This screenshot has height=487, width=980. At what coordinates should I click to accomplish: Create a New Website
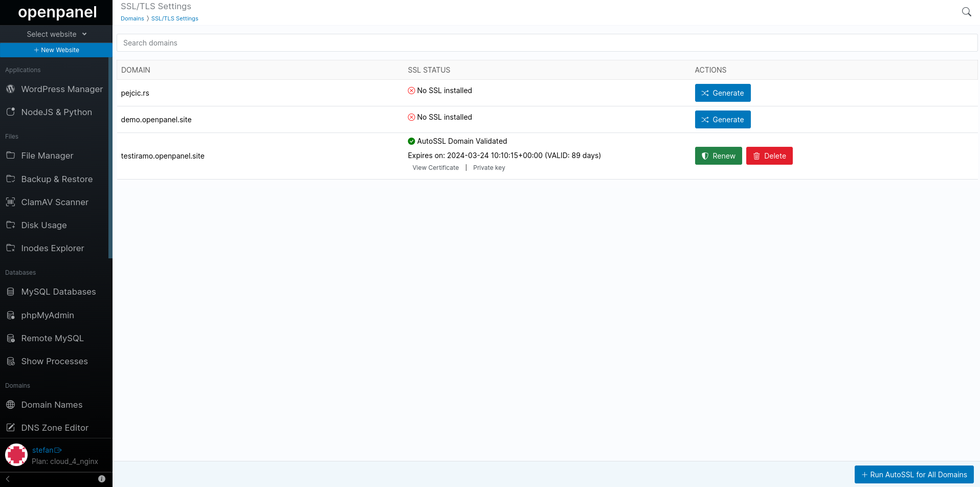tap(56, 50)
